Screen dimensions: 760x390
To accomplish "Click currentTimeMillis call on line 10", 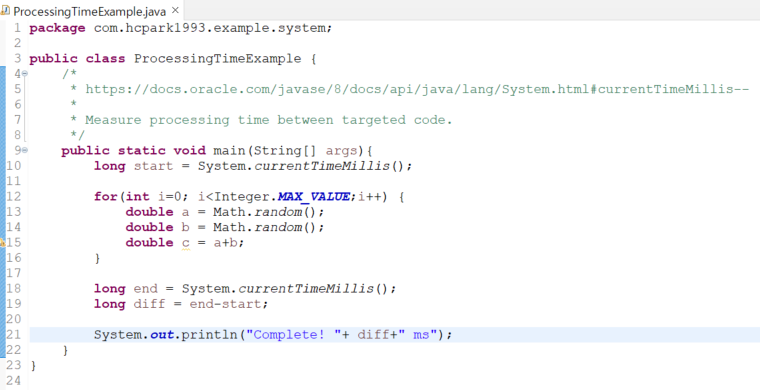I will point(322,166).
